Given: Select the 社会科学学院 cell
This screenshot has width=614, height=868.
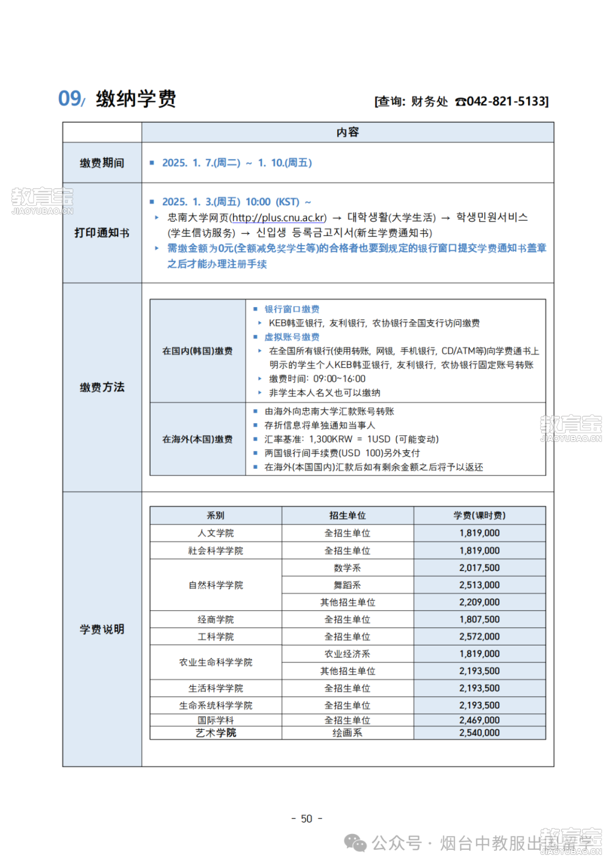Looking at the screenshot, I should 216,551.
